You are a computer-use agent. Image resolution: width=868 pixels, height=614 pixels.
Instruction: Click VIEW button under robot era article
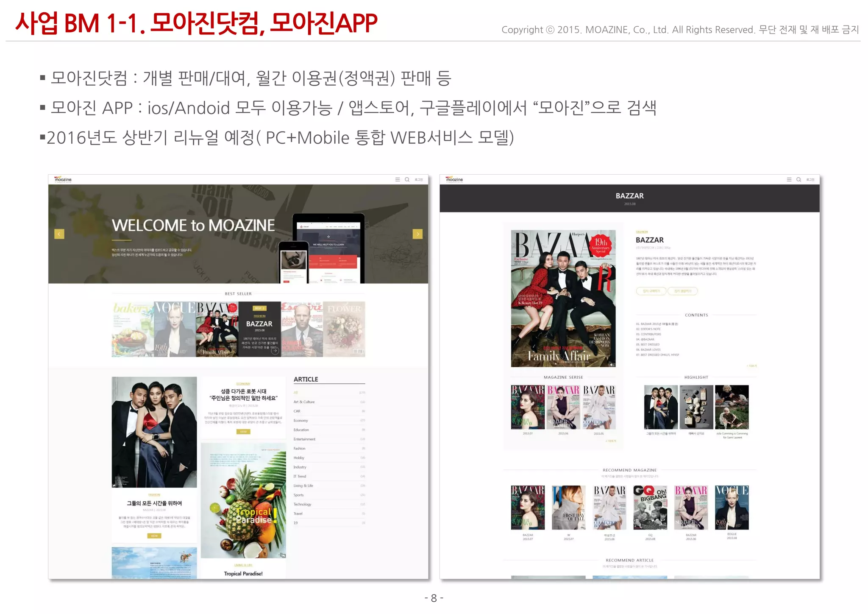pos(243,432)
